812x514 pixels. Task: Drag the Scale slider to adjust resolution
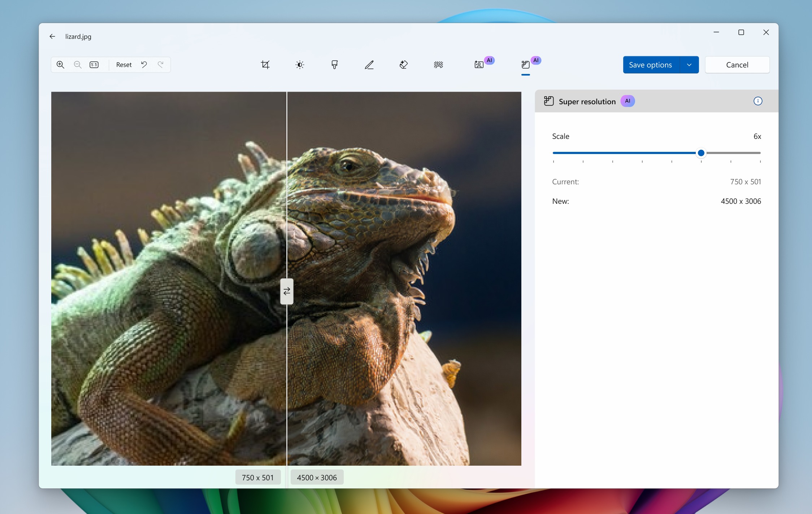(700, 153)
